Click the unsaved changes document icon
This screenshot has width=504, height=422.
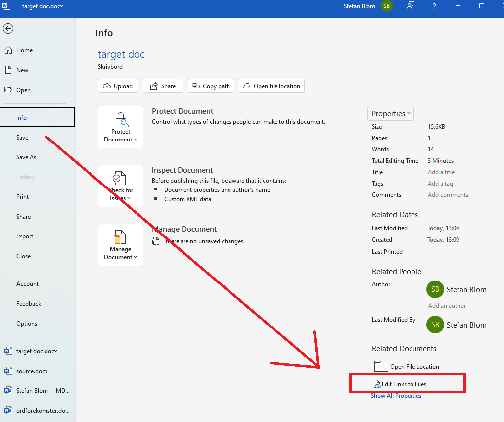click(x=156, y=241)
